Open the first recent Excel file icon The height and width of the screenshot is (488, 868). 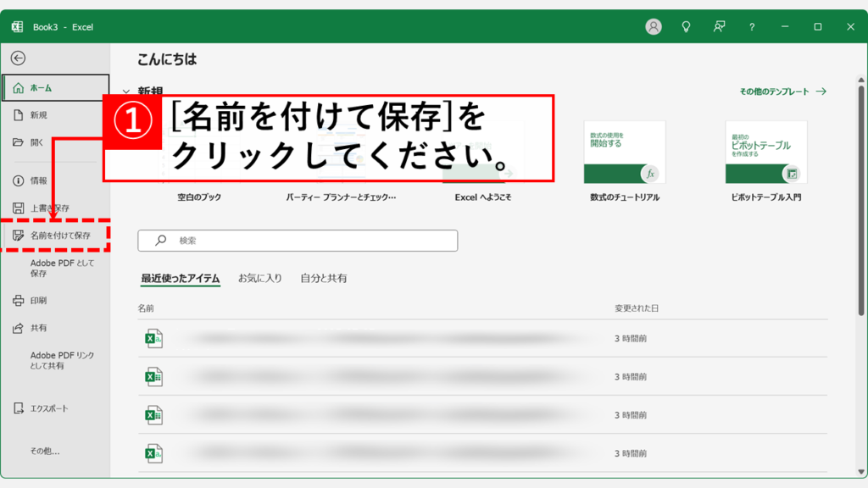coord(153,339)
